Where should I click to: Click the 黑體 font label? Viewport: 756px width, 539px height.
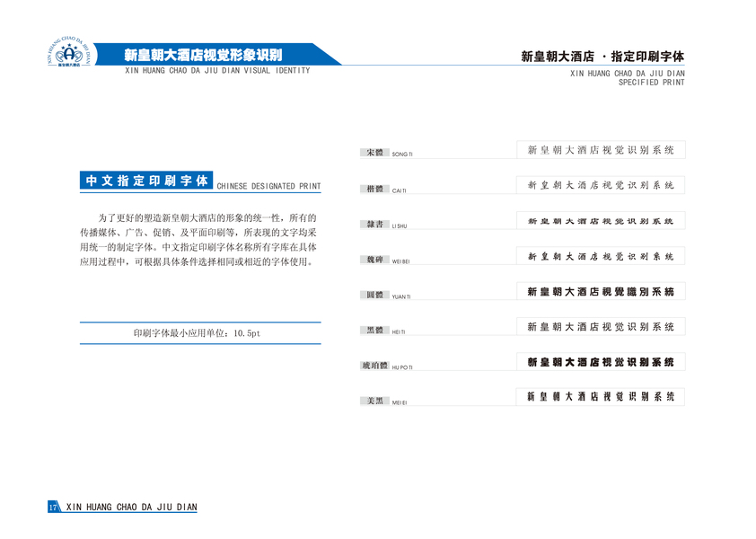(374, 330)
